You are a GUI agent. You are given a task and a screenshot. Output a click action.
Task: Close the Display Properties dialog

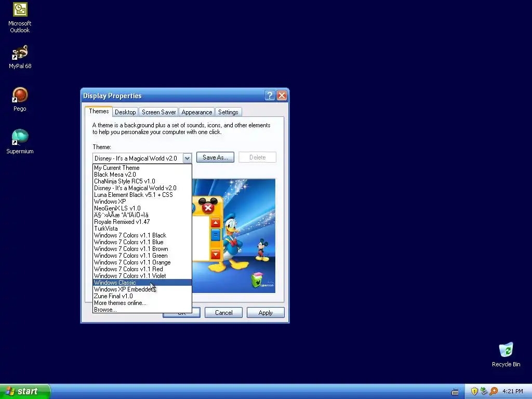pos(282,96)
